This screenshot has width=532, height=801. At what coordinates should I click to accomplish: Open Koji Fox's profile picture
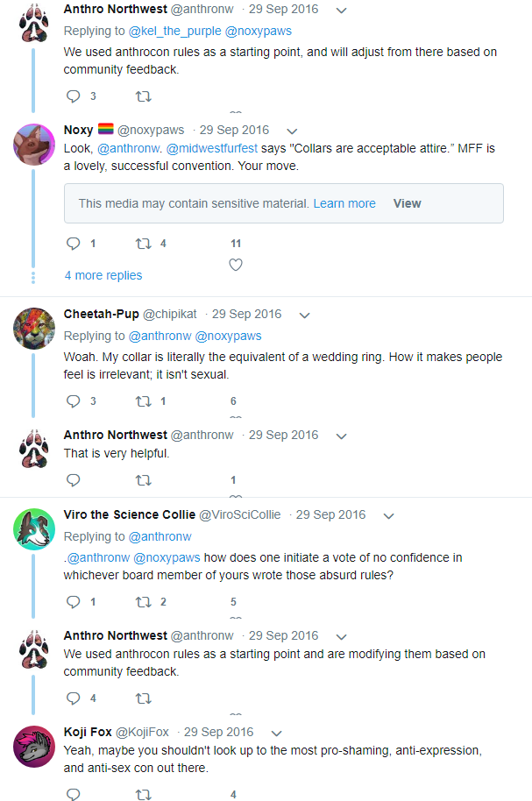click(x=35, y=747)
